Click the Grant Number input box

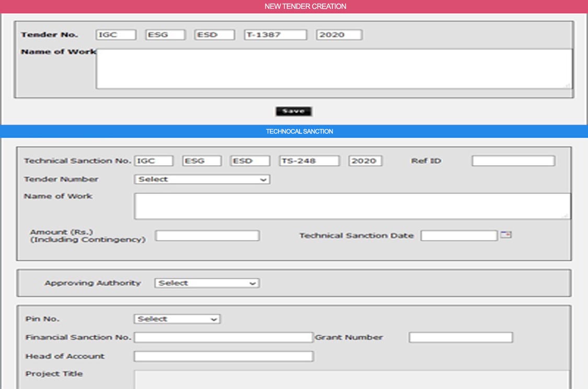[x=460, y=338]
